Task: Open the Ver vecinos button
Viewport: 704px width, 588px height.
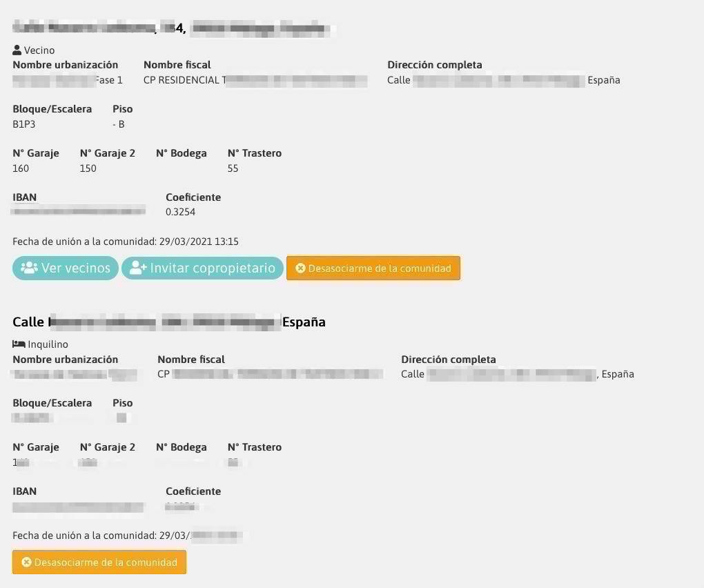Action: coord(66,268)
